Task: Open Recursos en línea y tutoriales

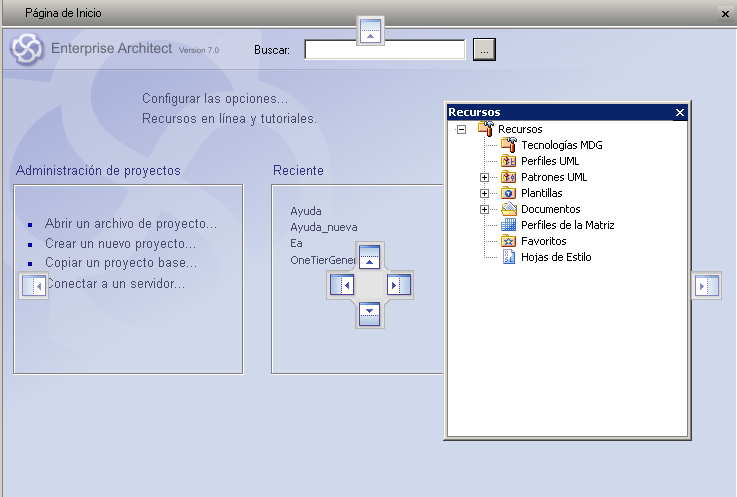Action: tap(229, 118)
